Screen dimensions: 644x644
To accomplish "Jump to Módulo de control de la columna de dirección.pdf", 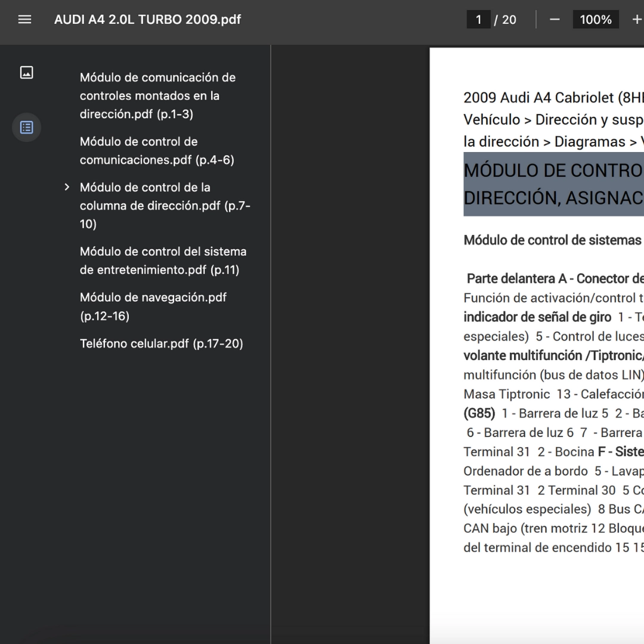I will tap(165, 206).
